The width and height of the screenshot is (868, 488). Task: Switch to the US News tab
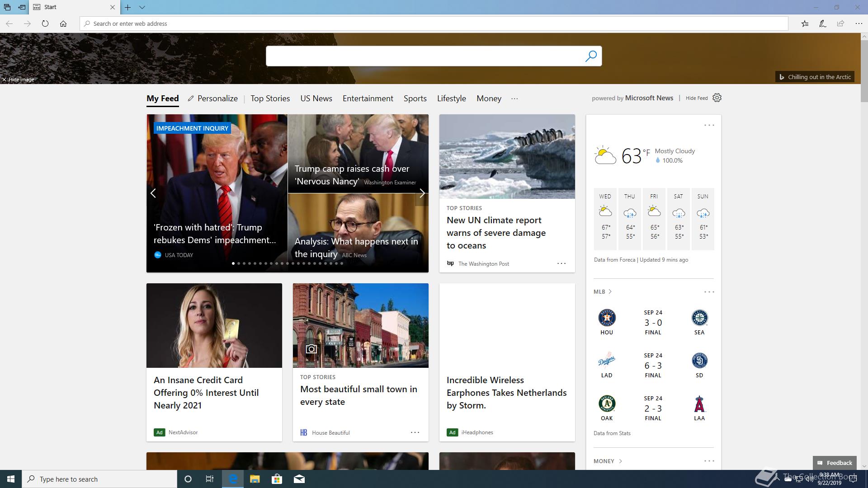[x=316, y=99]
